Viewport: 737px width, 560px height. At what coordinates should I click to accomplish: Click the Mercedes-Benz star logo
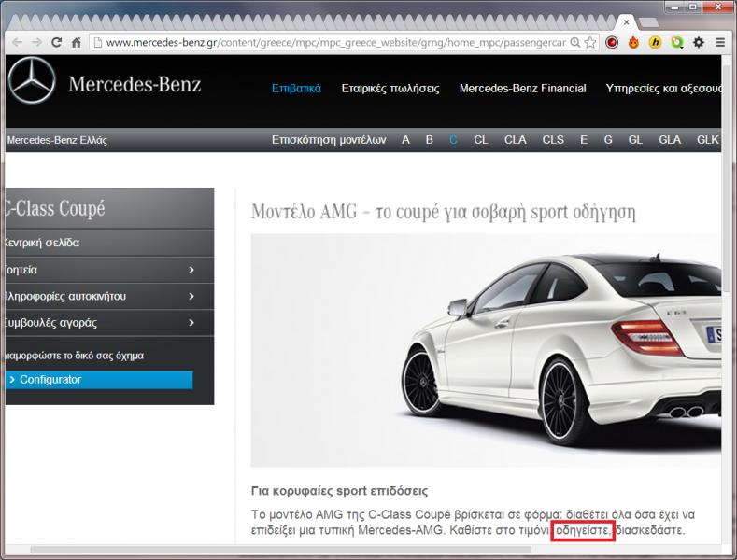pos(32,80)
